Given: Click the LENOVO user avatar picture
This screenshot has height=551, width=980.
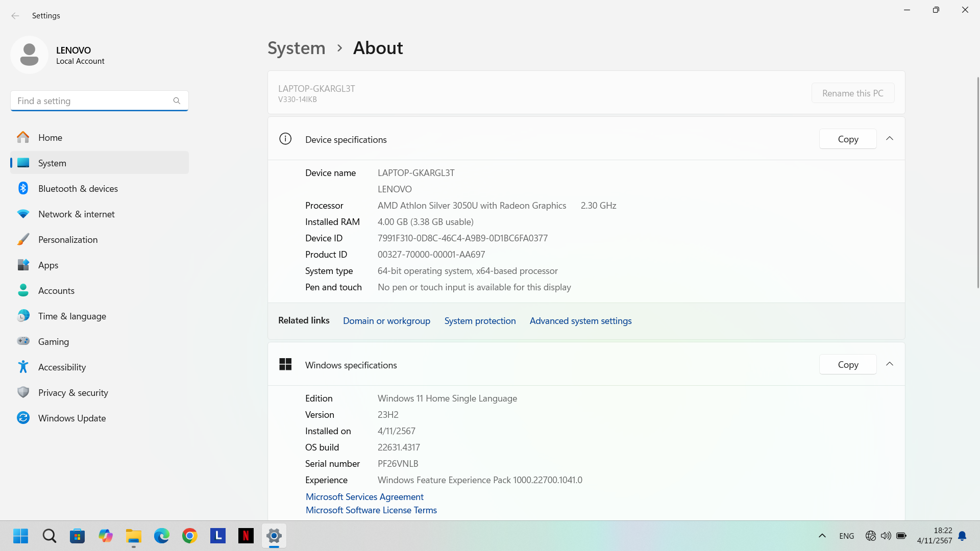Looking at the screenshot, I should 29,55.
